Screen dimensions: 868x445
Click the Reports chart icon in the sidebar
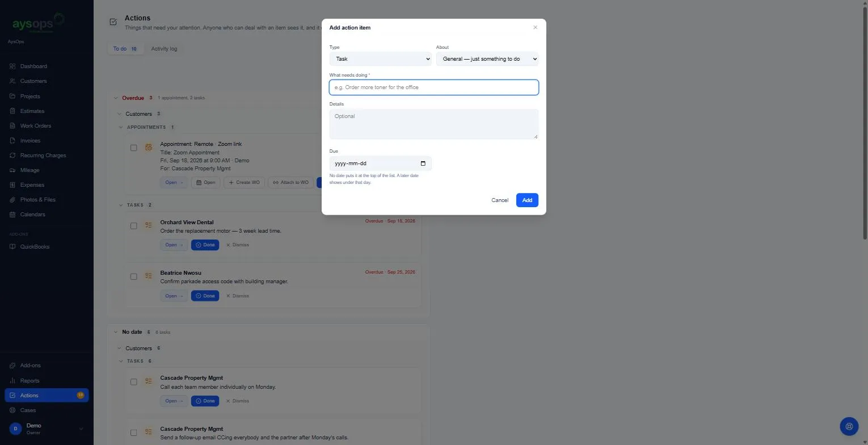click(x=12, y=381)
